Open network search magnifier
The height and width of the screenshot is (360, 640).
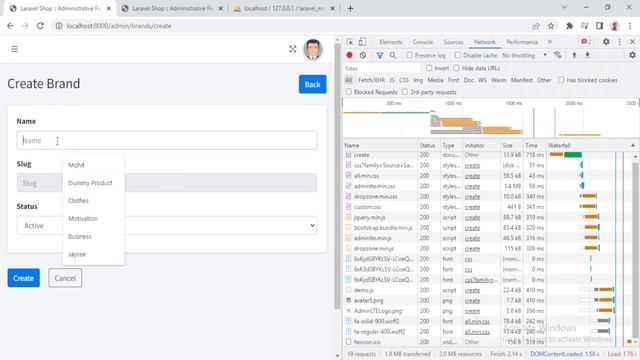point(393,55)
